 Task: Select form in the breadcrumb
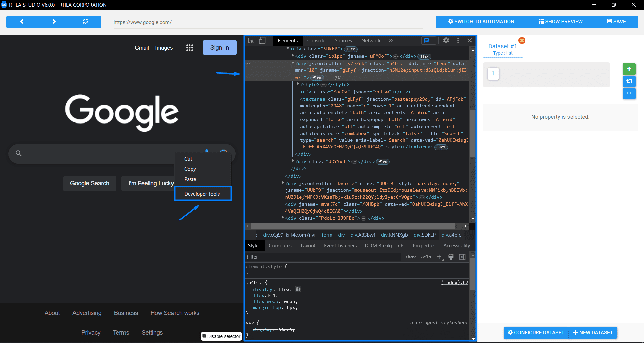coord(327,235)
